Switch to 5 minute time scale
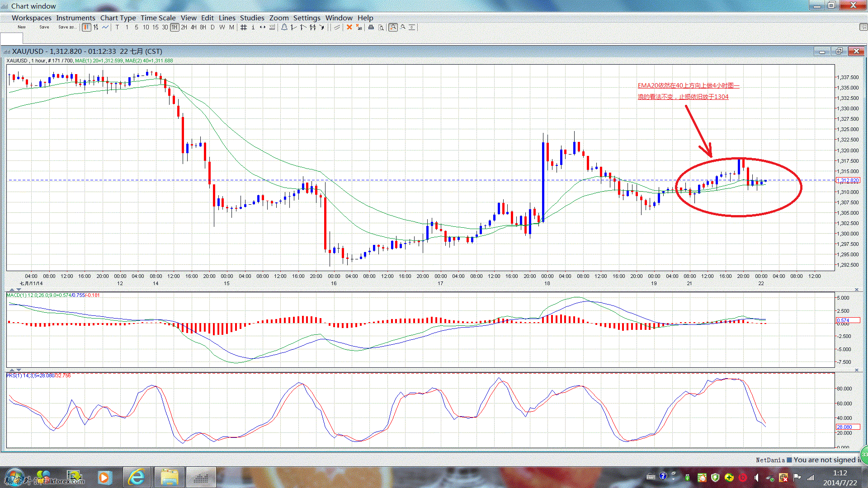The image size is (868, 488). pos(137,27)
